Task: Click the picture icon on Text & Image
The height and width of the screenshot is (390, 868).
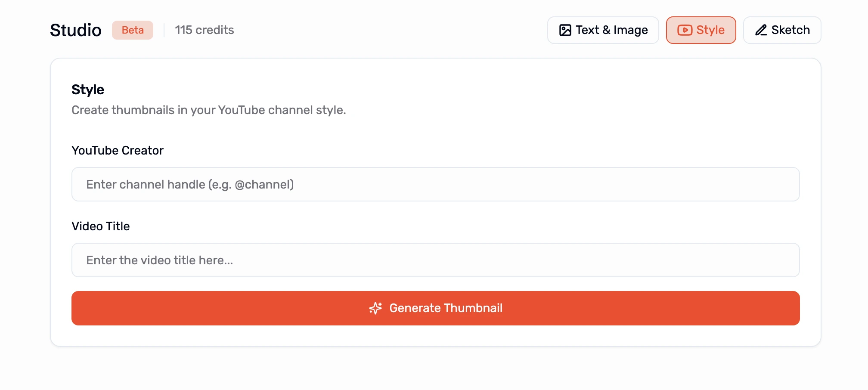Action: [565, 30]
